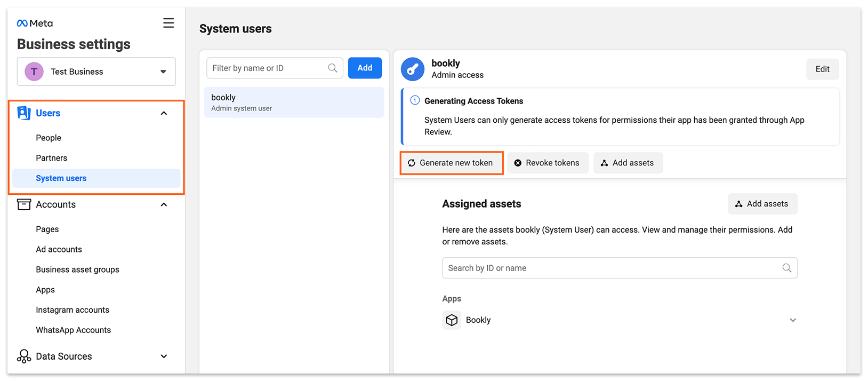Open Apps in sidebar
This screenshot has width=868, height=381.
45,290
